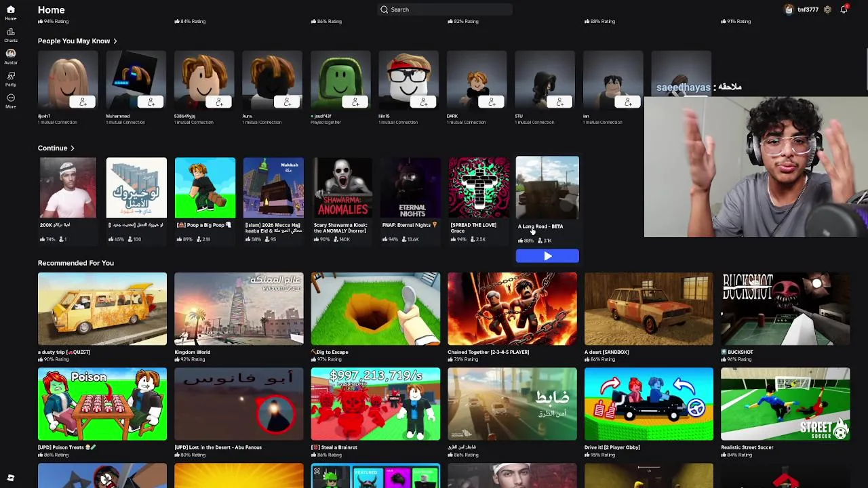Add the first suggested user as connection
The height and width of the screenshot is (488, 868).
point(83,102)
